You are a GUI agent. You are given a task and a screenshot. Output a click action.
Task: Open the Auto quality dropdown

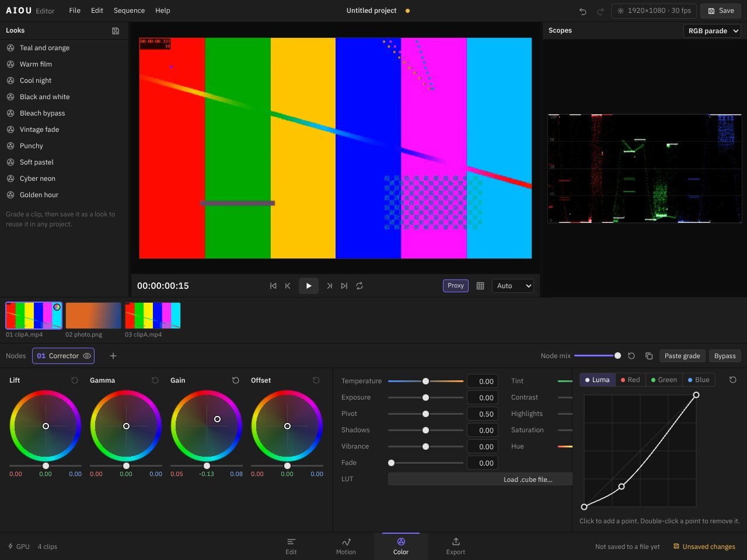point(512,286)
